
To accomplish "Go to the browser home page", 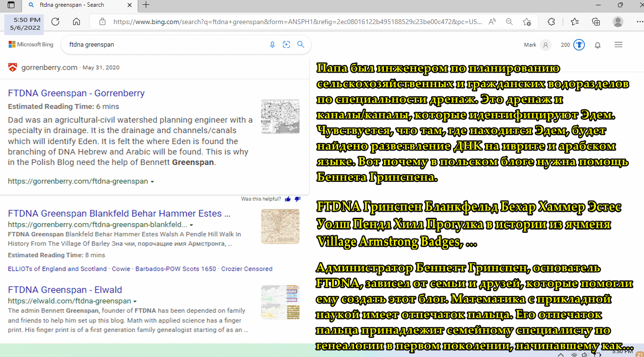I will [76, 22].
